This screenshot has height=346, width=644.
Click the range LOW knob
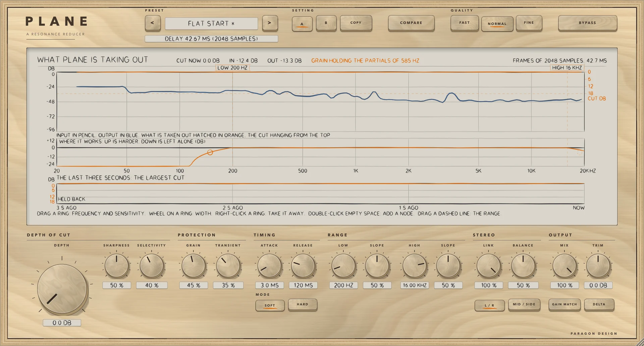pyautogui.click(x=343, y=266)
